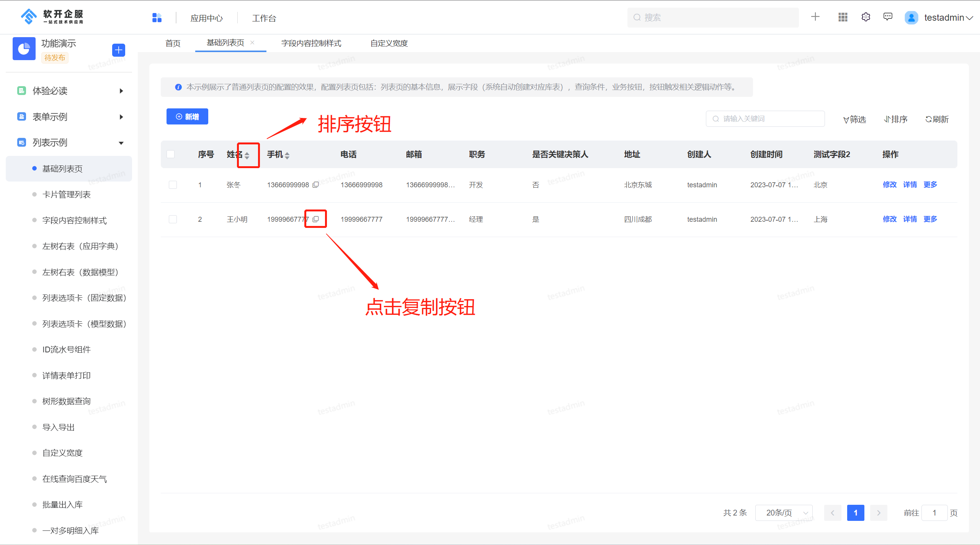The height and width of the screenshot is (545, 980).
Task: Click the settings gear icon in top bar
Action: point(866,17)
